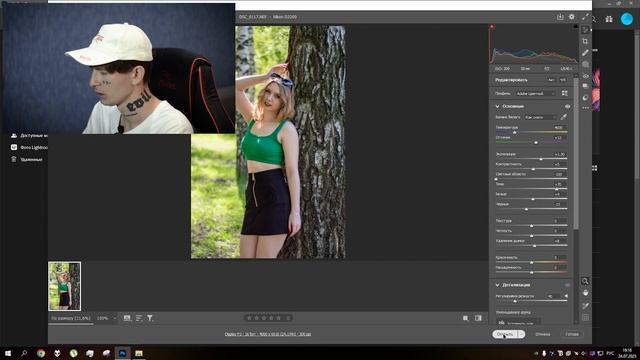
Task: Select the Crop tool in right toolstrip
Action: pyautogui.click(x=585, y=41)
